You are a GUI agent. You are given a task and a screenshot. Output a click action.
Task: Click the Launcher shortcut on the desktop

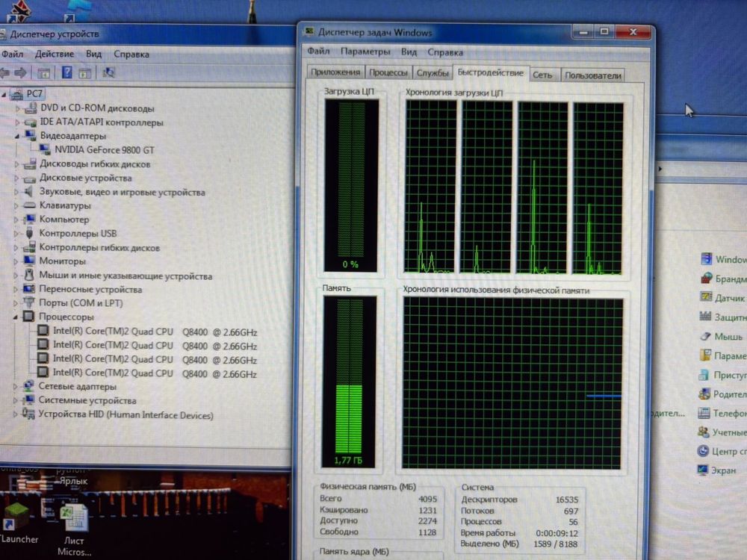pos(18,523)
